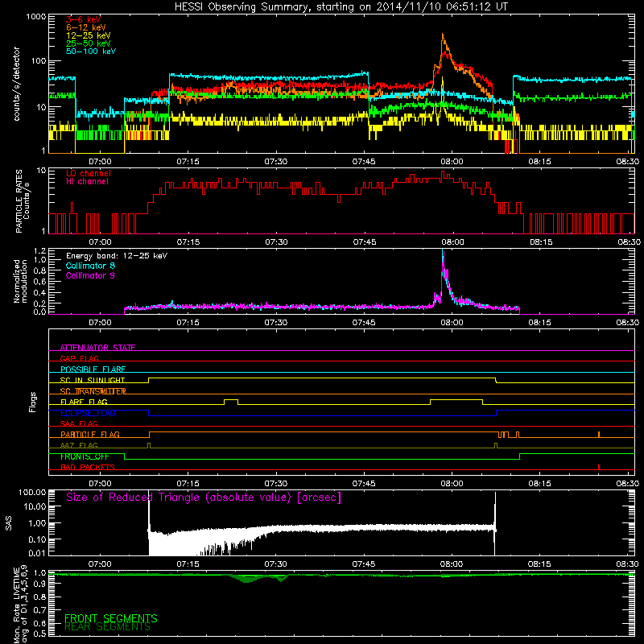The width and height of the screenshot is (644, 644).
Task: Click the olive flag label above FRONTS_OFF
Action: tap(79, 445)
